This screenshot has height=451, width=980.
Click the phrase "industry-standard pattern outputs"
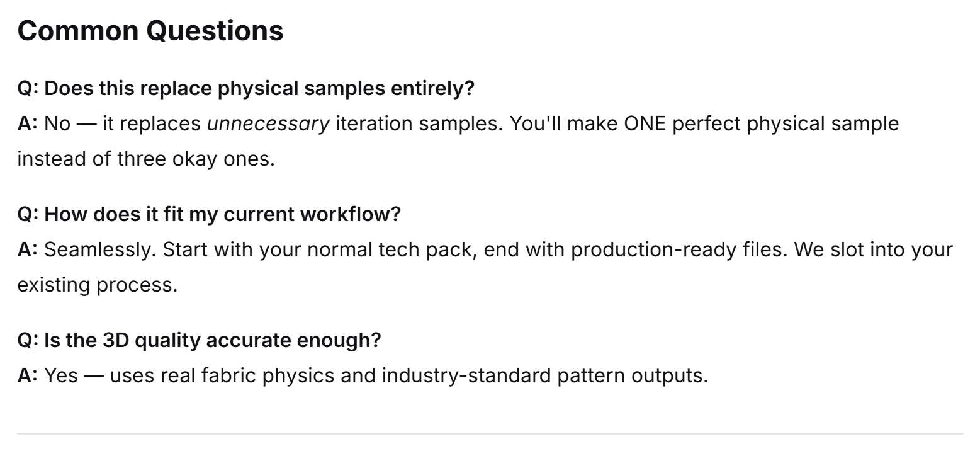(x=544, y=375)
